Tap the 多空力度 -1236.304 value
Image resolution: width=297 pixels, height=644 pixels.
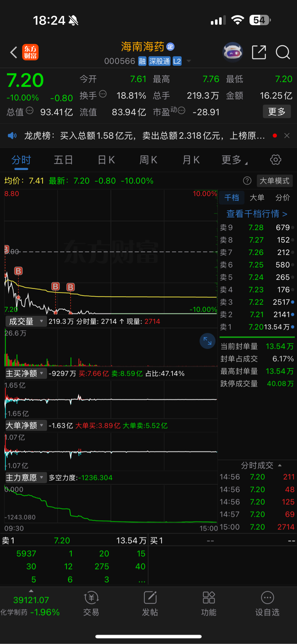(96, 478)
